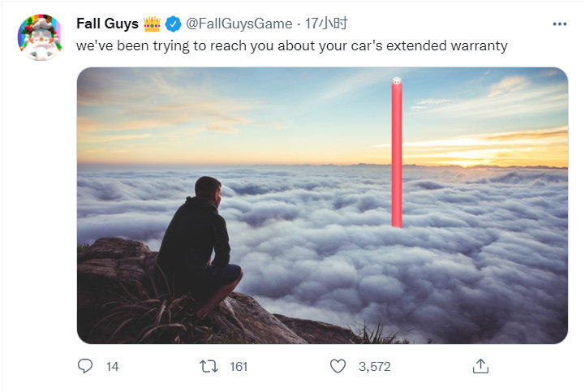Open the share upload icon

pyautogui.click(x=480, y=366)
